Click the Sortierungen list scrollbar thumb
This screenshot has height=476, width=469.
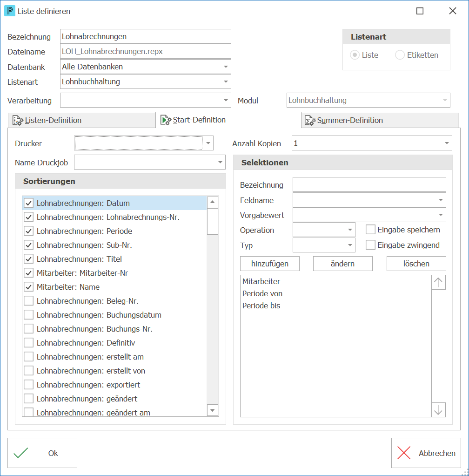pos(213,222)
